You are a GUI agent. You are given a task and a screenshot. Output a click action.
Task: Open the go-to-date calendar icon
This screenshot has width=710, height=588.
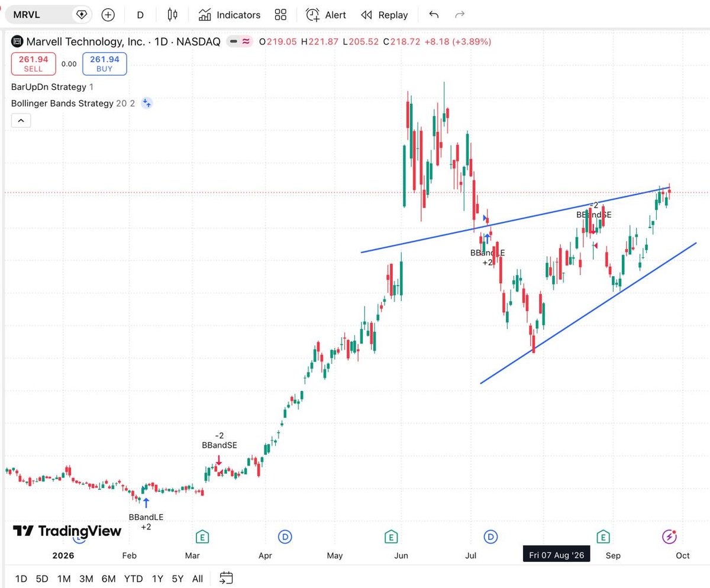(x=225, y=577)
